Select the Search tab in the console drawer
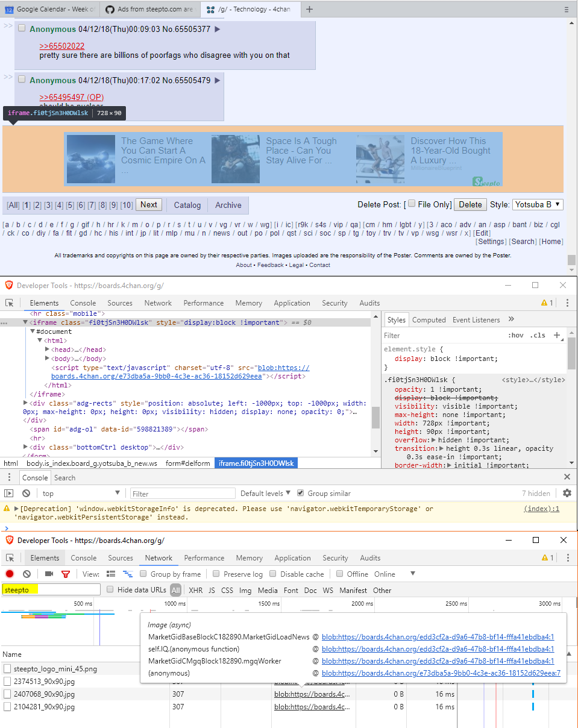Screen dimensions: 578x728 (64, 477)
